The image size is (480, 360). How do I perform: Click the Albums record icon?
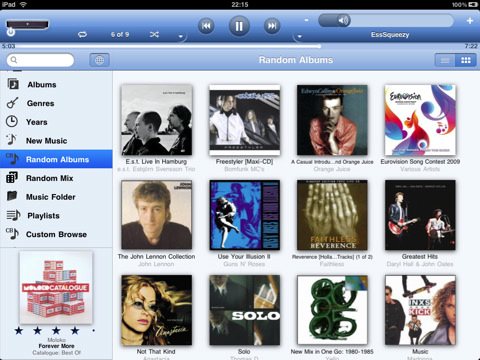(13, 84)
